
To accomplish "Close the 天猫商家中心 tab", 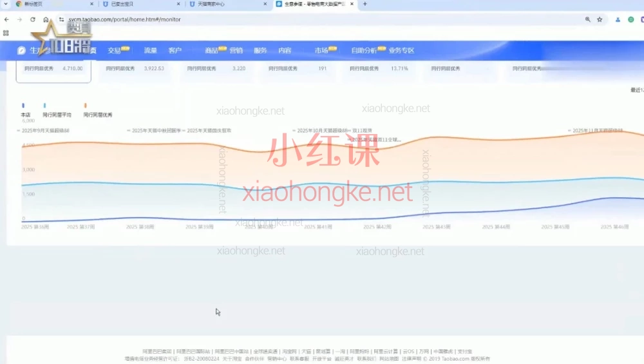I will [x=265, y=4].
